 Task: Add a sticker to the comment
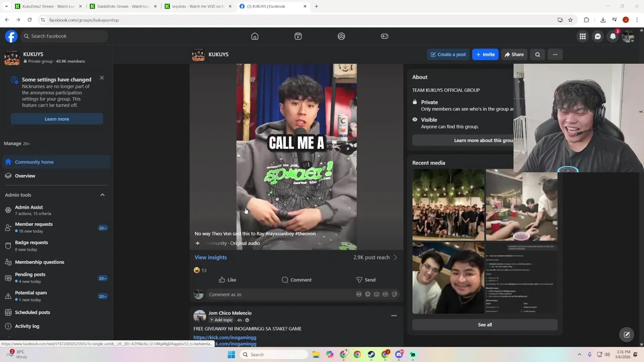(394, 294)
